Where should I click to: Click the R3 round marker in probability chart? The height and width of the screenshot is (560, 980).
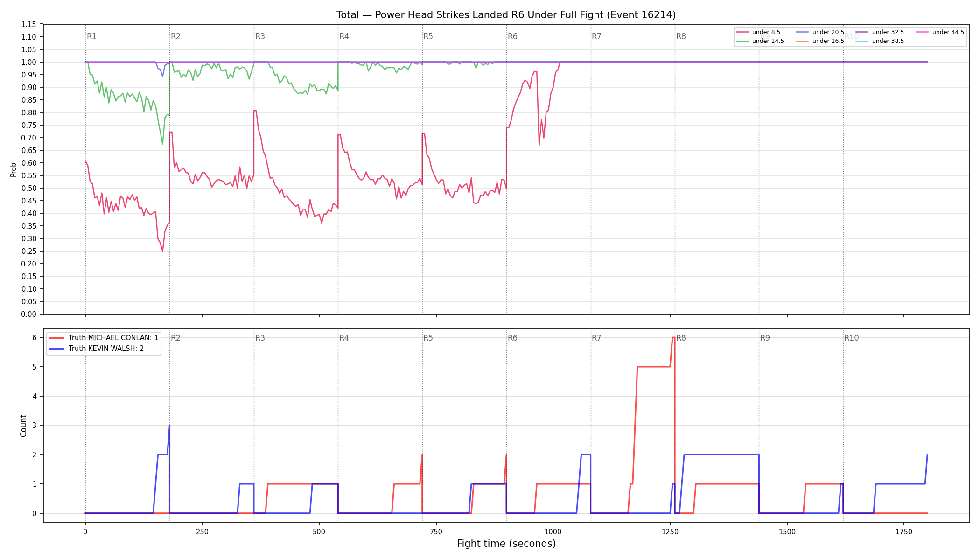coord(260,36)
